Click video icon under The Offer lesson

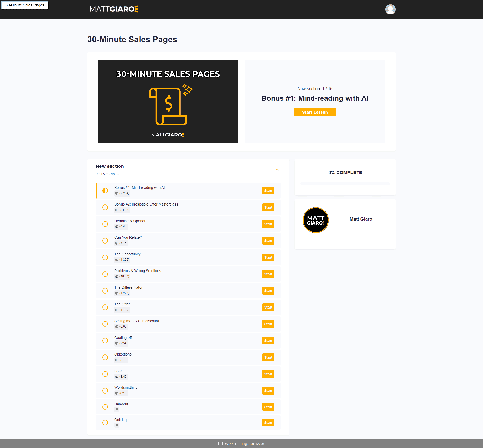point(117,310)
